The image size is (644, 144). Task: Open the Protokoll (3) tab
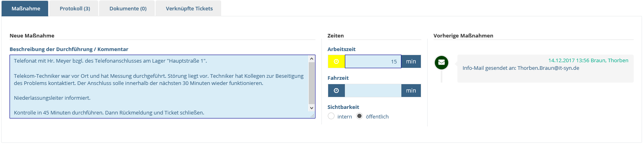pyautogui.click(x=75, y=8)
